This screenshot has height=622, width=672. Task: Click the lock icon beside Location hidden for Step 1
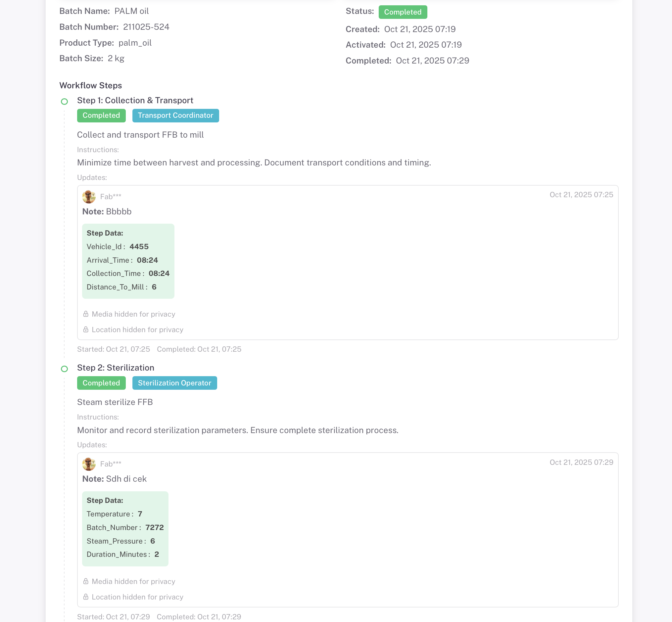[x=85, y=330]
